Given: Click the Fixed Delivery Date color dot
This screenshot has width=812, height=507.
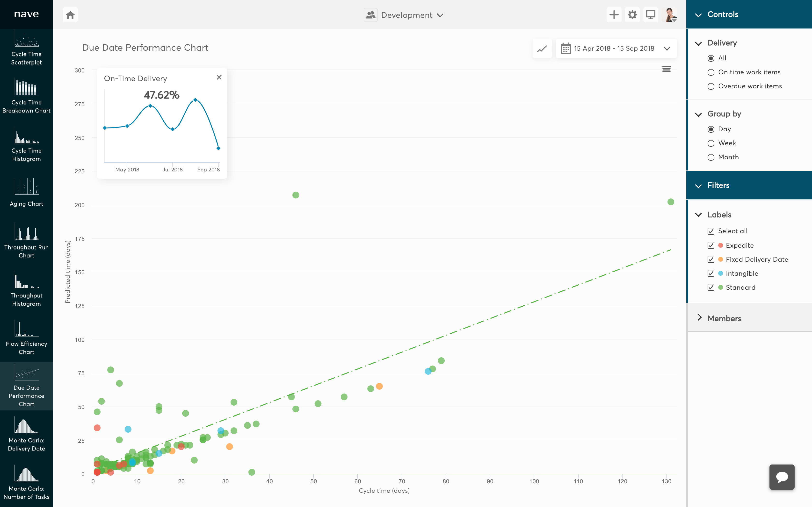Looking at the screenshot, I should 720,259.
